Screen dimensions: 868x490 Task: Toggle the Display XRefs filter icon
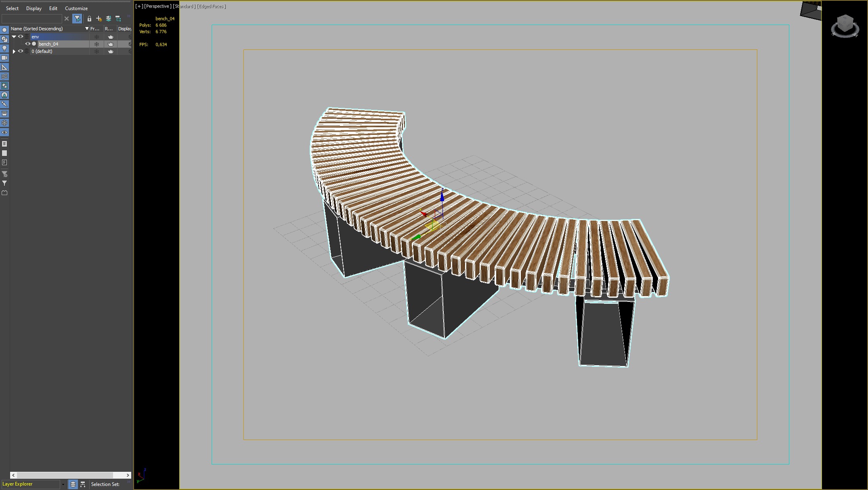[x=4, y=95]
